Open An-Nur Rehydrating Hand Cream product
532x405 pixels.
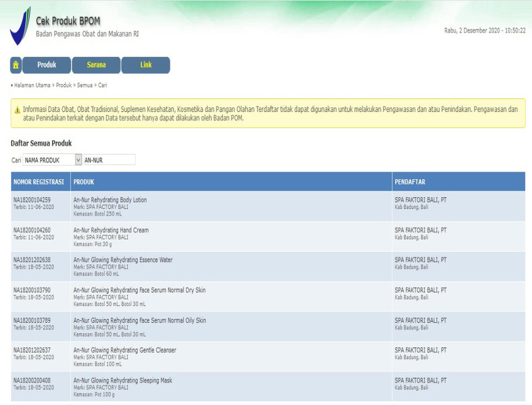111,230
